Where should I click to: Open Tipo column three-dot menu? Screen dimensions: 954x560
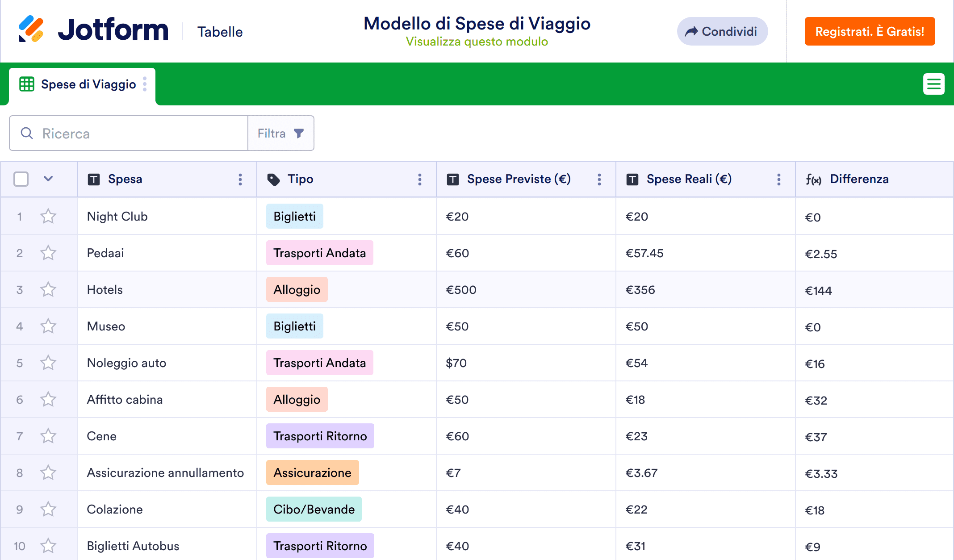coord(420,180)
